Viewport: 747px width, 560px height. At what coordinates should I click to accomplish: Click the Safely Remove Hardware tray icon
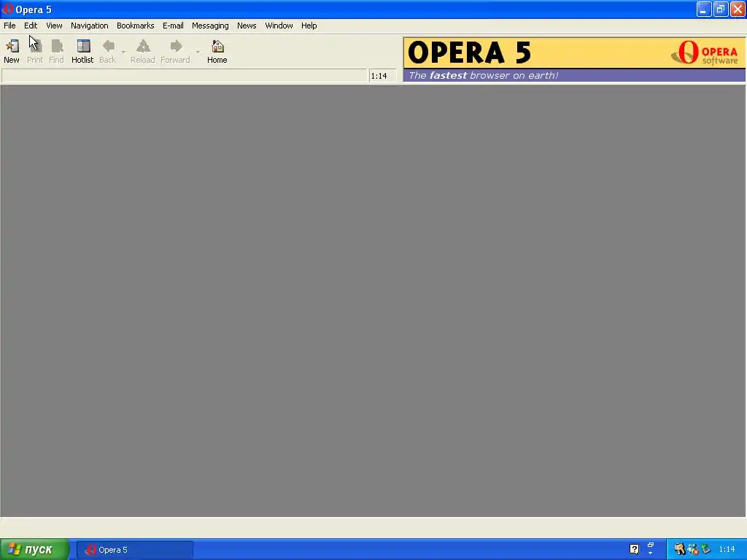(705, 549)
